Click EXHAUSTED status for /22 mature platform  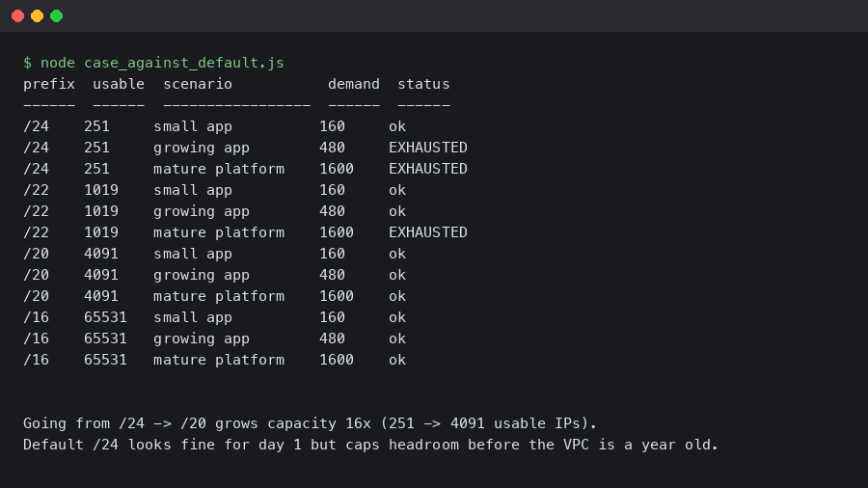(428, 232)
